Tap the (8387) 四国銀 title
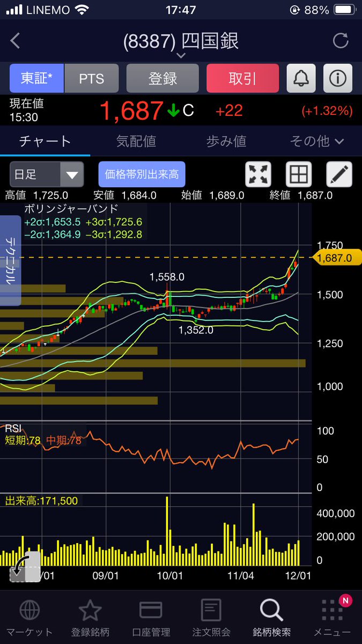Screen dimensions: 362x644 (x=181, y=41)
